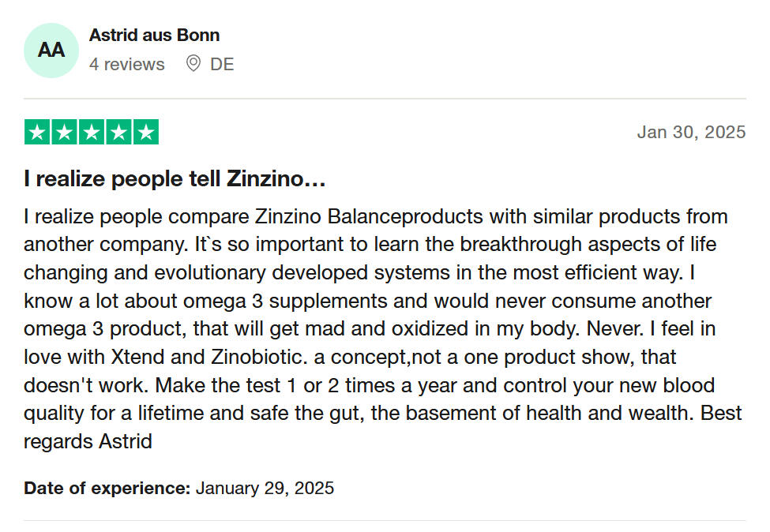
Task: Click the fourth green rating star
Action: (x=118, y=133)
